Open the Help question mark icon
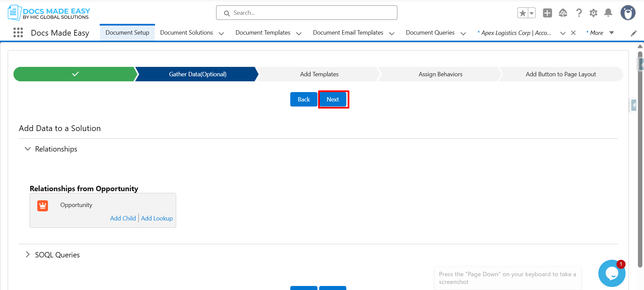Screen dimensions: 644x290 tap(579, 13)
